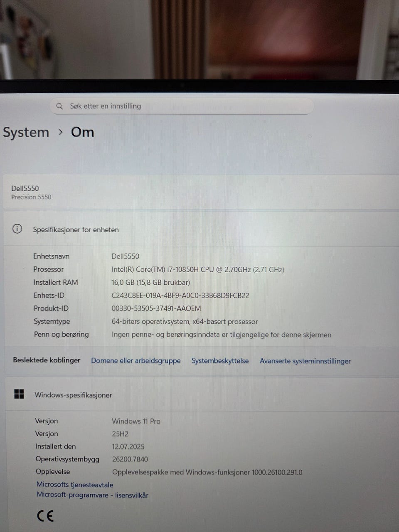Click the 'Beslektede koblinger' label
The image size is (399, 532).
[47, 360]
